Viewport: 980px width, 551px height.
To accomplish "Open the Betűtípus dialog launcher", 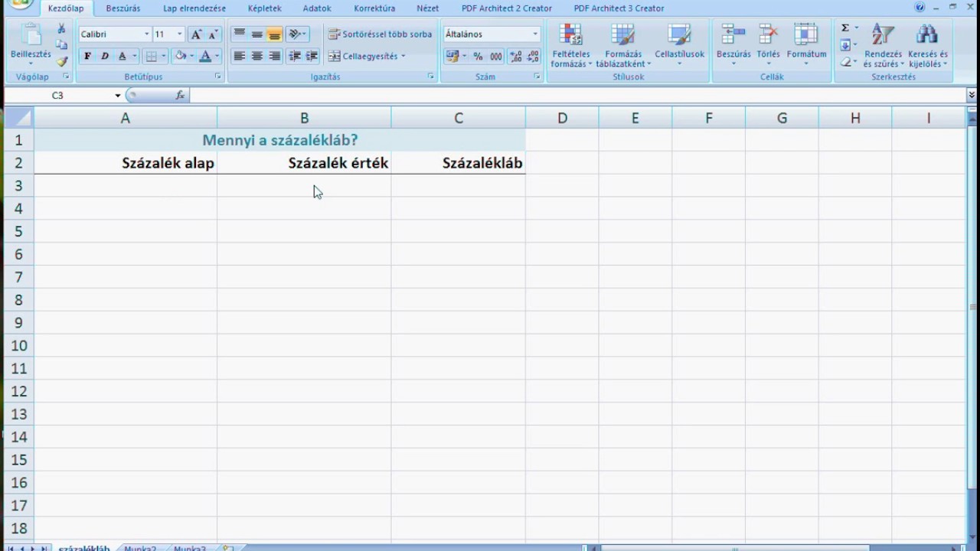I will click(218, 77).
